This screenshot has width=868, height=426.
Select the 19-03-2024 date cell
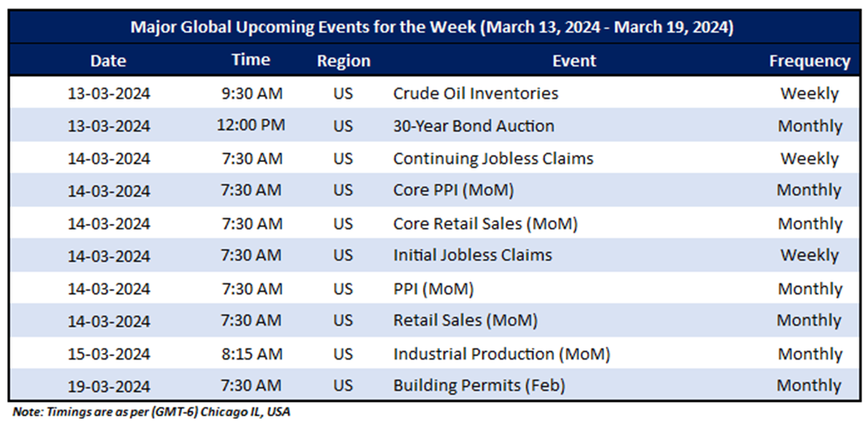(108, 386)
